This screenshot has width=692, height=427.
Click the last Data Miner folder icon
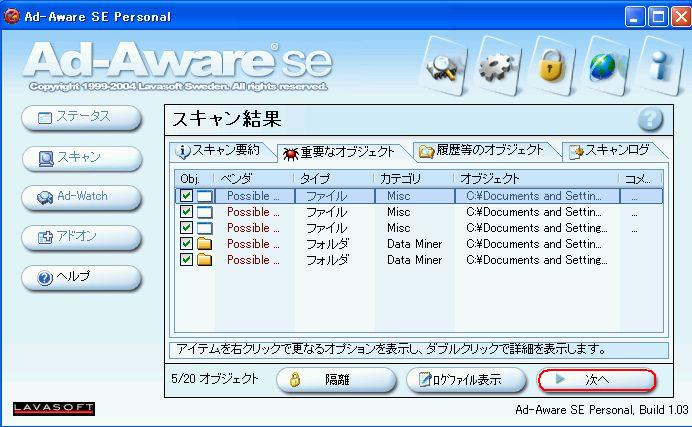click(x=204, y=260)
